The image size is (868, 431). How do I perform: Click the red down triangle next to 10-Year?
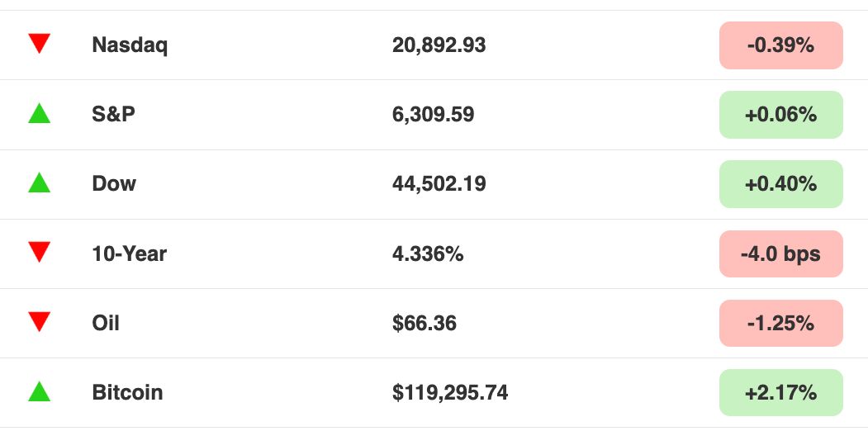tap(40, 253)
